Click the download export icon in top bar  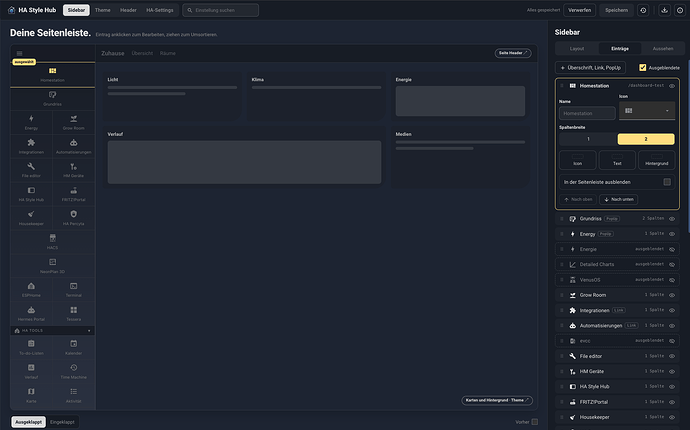tap(664, 10)
